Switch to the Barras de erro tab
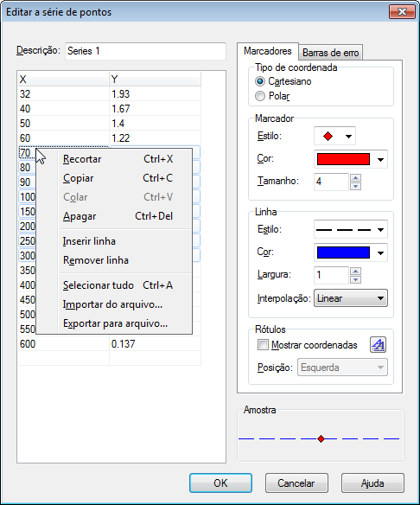Viewport: 420px width, 505px height. (330, 53)
